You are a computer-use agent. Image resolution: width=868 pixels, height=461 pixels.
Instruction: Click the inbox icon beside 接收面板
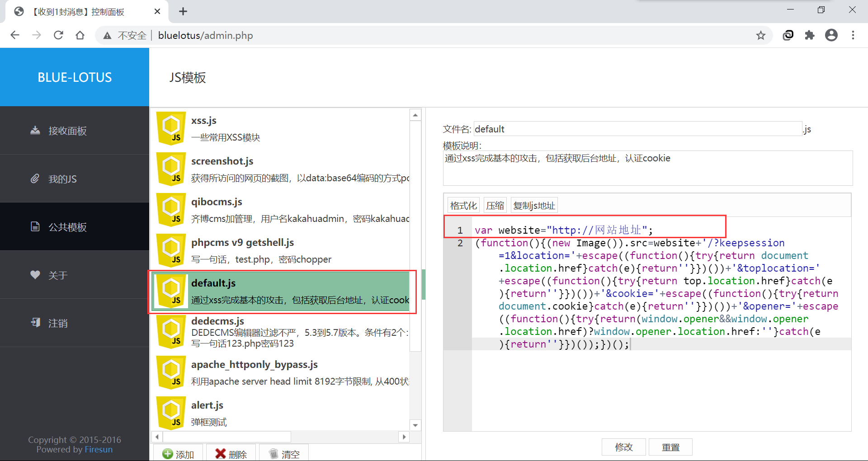pyautogui.click(x=35, y=131)
